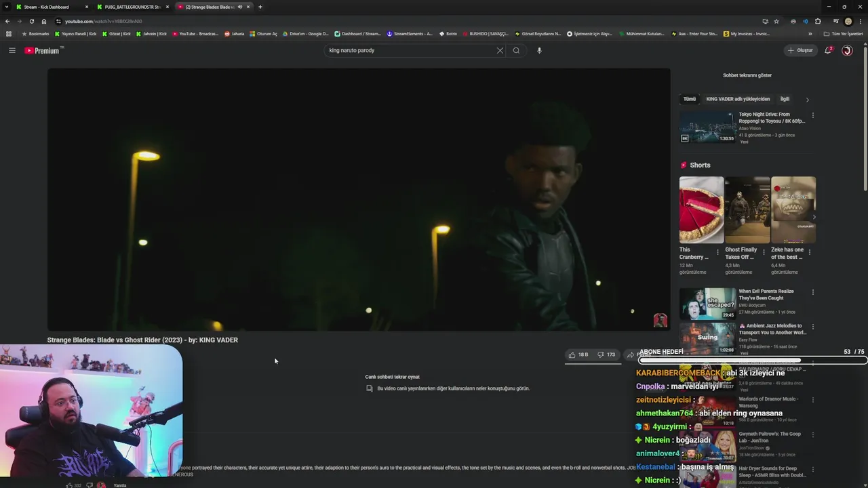868x488 pixels.
Task: Share the video with arrow icon
Action: pyautogui.click(x=631, y=354)
